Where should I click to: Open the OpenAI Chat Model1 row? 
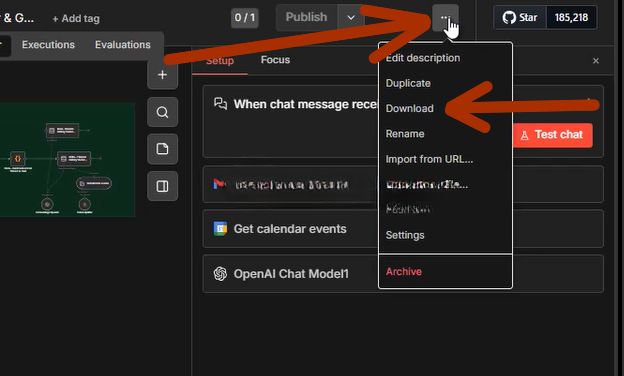point(403,274)
